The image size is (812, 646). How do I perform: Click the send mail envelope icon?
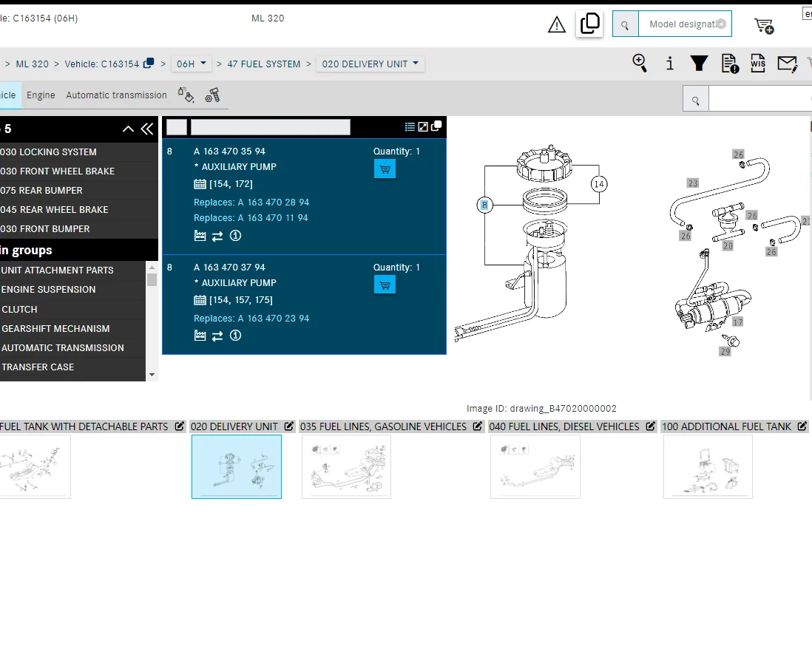[x=787, y=64]
